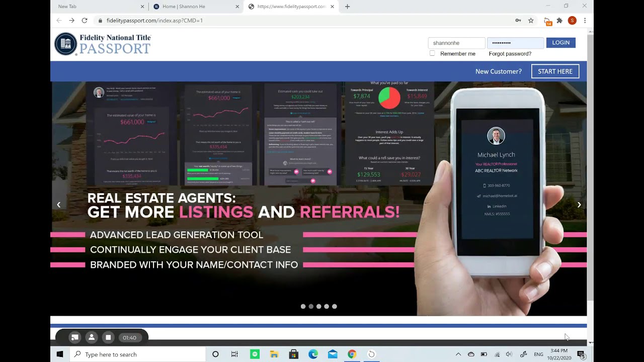
Task: Select the second carousel dot
Action: (x=311, y=306)
